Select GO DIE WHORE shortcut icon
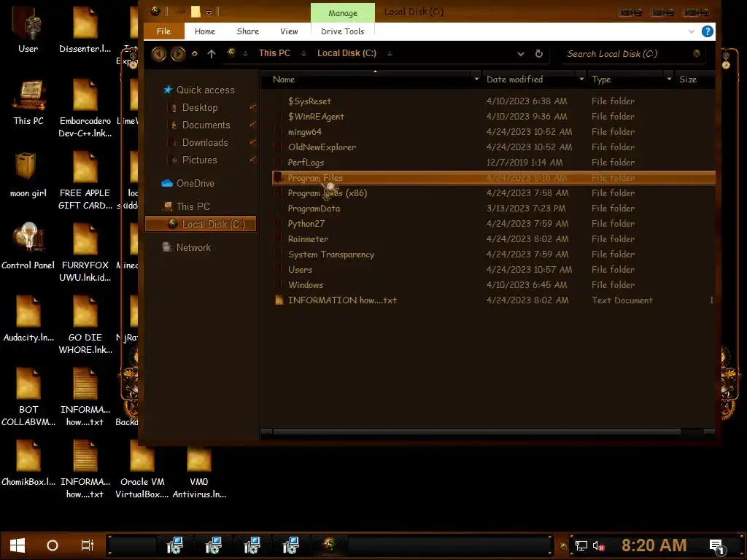This screenshot has height=560, width=747. (85, 325)
